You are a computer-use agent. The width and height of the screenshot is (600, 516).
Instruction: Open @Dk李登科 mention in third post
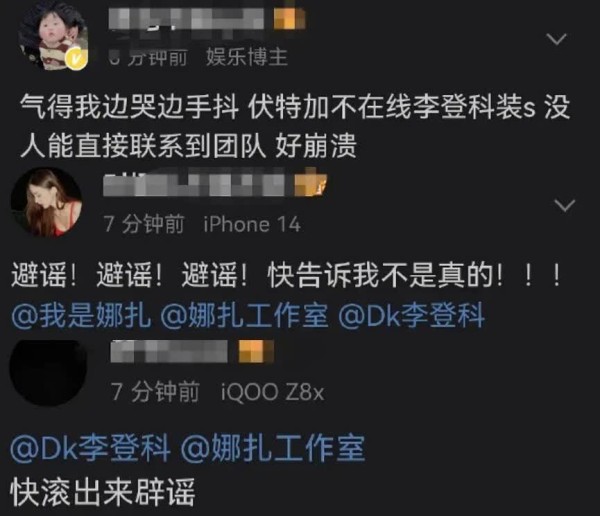[x=90, y=448]
